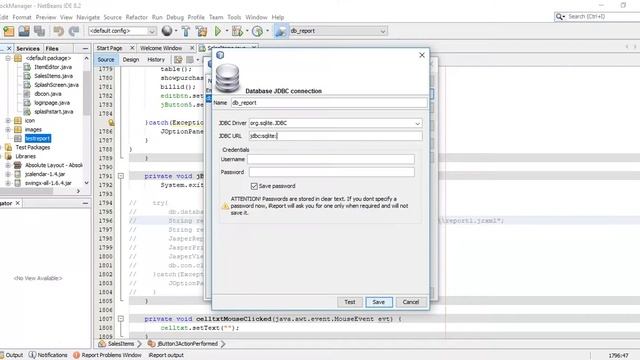
Task: Click the Build Project hammer icon
Action: tap(186, 31)
